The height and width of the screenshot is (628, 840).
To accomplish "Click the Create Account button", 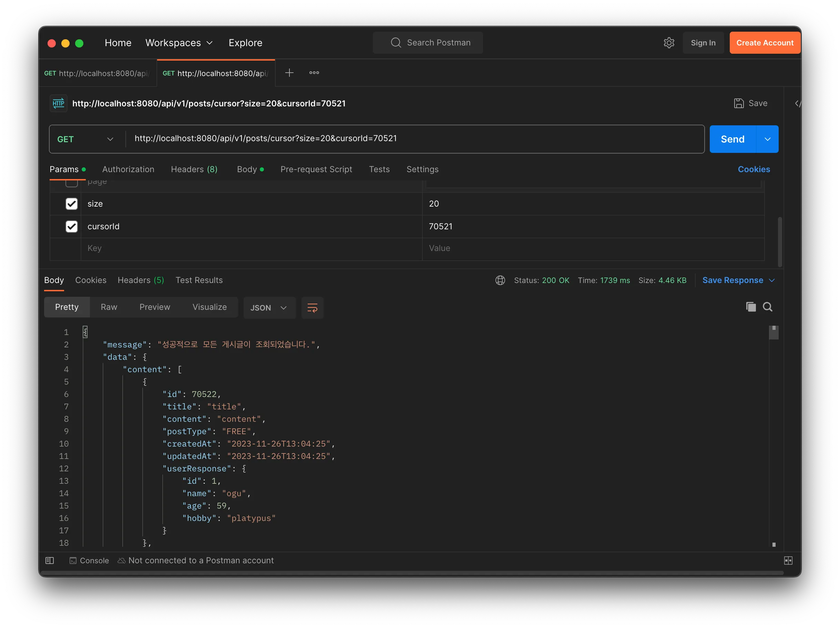I will click(765, 42).
